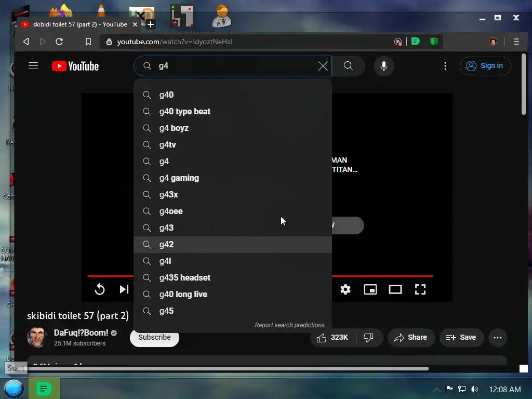Click the horizontal scrollbar at window bottom
The width and height of the screenshot is (532, 399).
pos(228,368)
